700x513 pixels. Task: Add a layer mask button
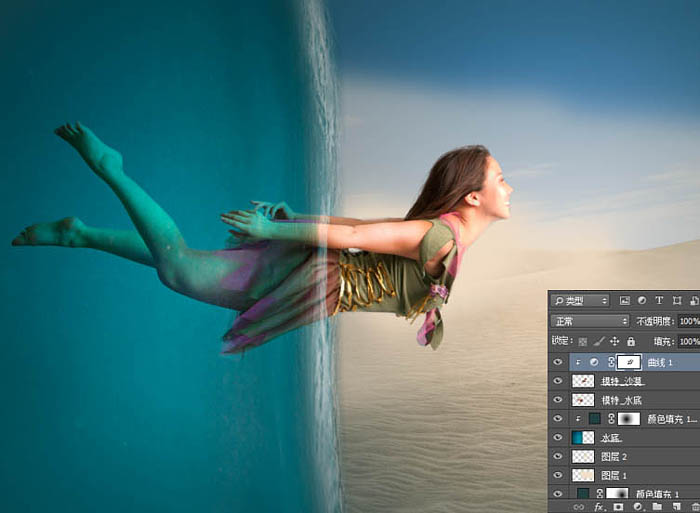click(618, 507)
